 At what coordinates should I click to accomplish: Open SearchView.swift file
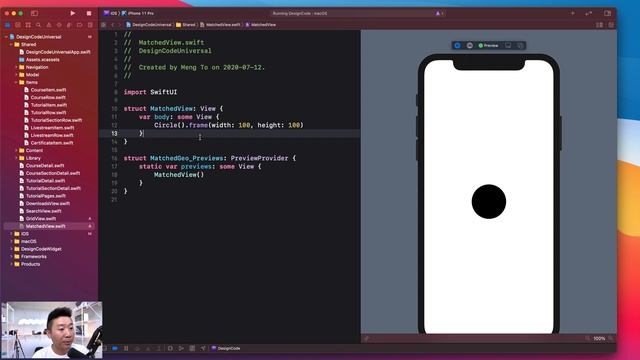point(40,211)
